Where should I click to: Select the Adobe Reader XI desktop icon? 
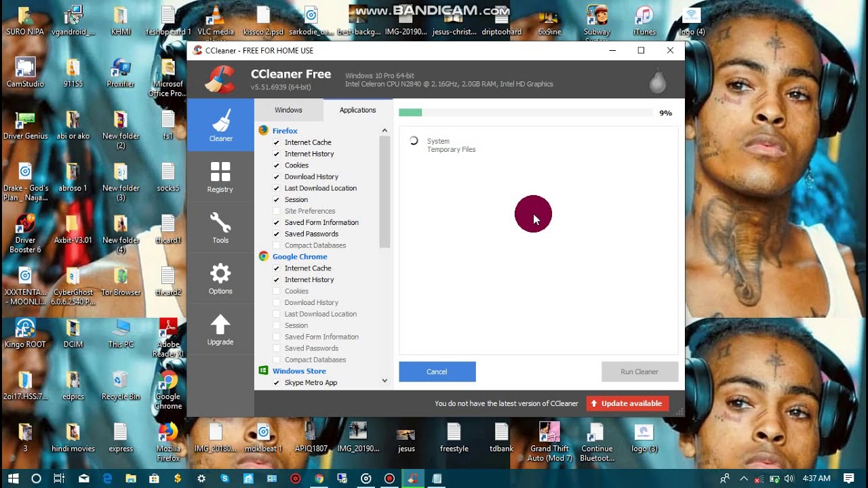pyautogui.click(x=168, y=338)
